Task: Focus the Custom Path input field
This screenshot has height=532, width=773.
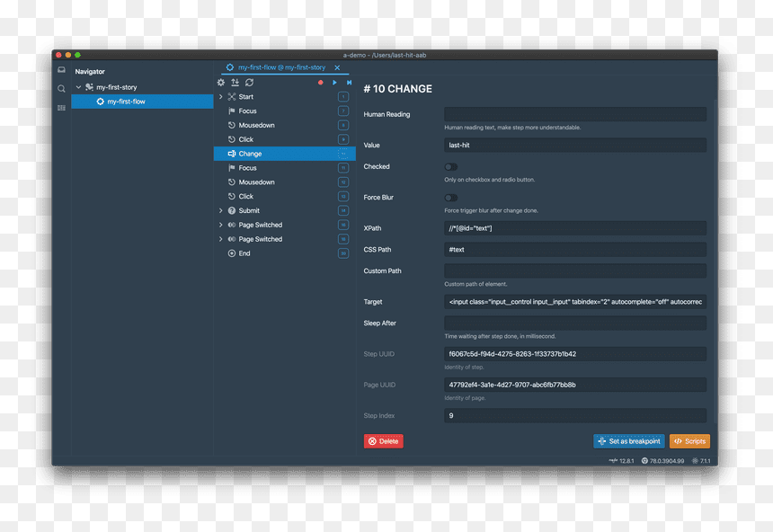Action: pyautogui.click(x=575, y=270)
